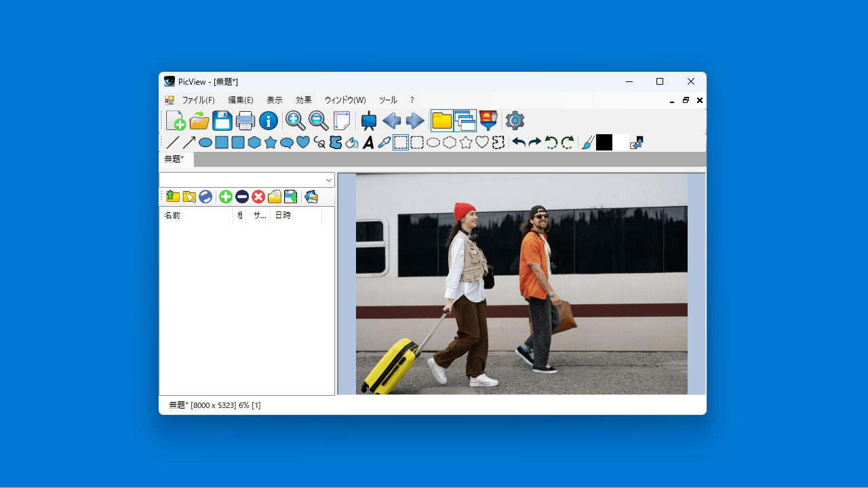Open image information with blue info icon
Screen dimensions: 868x488
click(269, 121)
